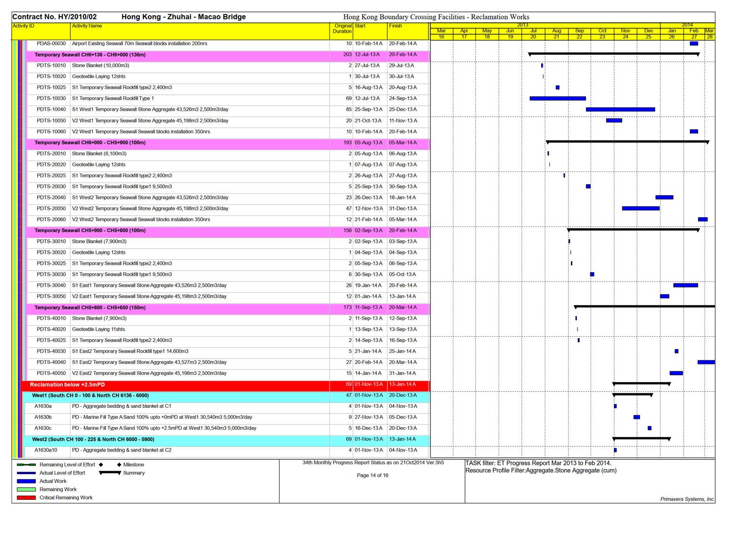Click the Activity ID column header
Viewport: 756px width, 535px height.
coord(41,31)
